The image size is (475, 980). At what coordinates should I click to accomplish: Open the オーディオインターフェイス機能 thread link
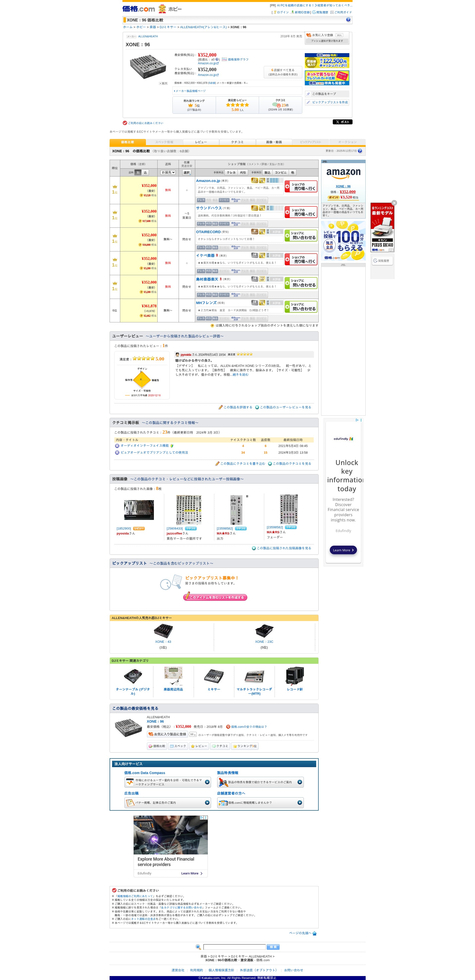tap(144, 446)
